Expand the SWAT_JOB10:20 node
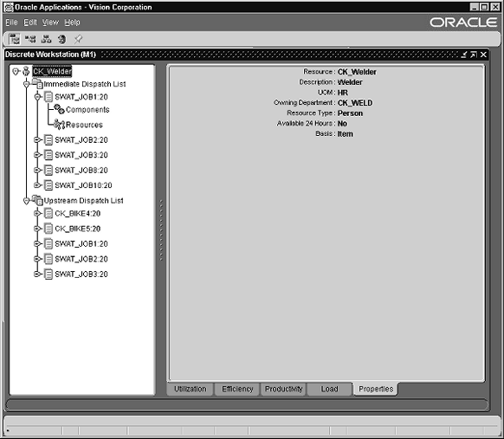 point(37,185)
